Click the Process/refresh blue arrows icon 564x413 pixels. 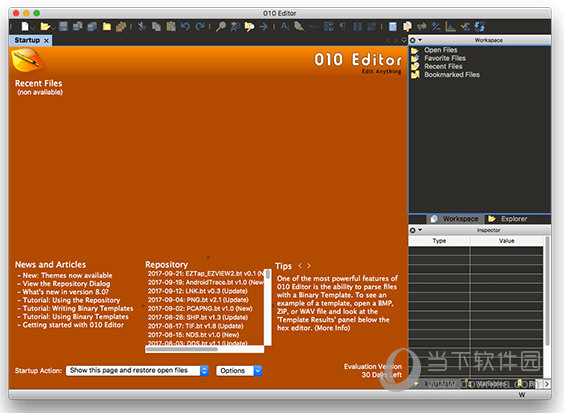(479, 26)
